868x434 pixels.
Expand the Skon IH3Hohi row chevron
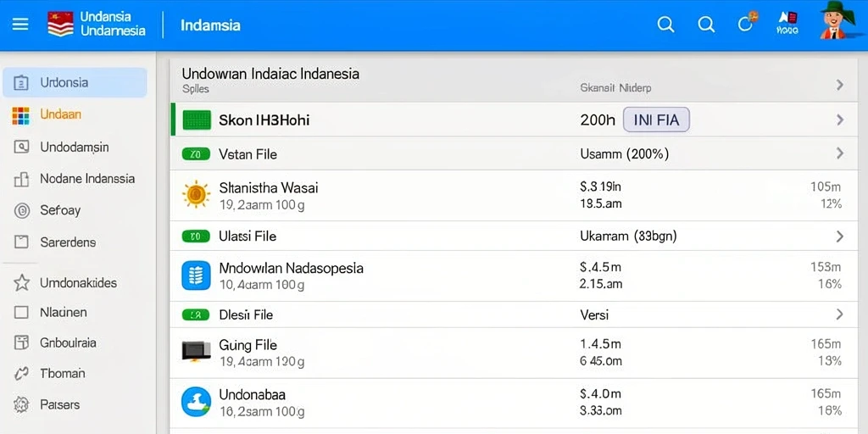(840, 120)
